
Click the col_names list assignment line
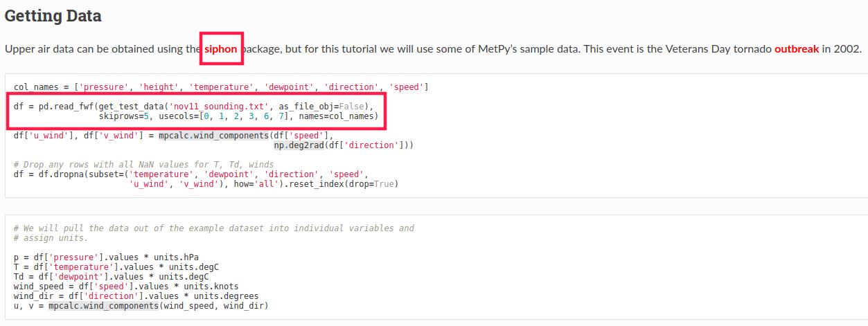pyautogui.click(x=221, y=87)
